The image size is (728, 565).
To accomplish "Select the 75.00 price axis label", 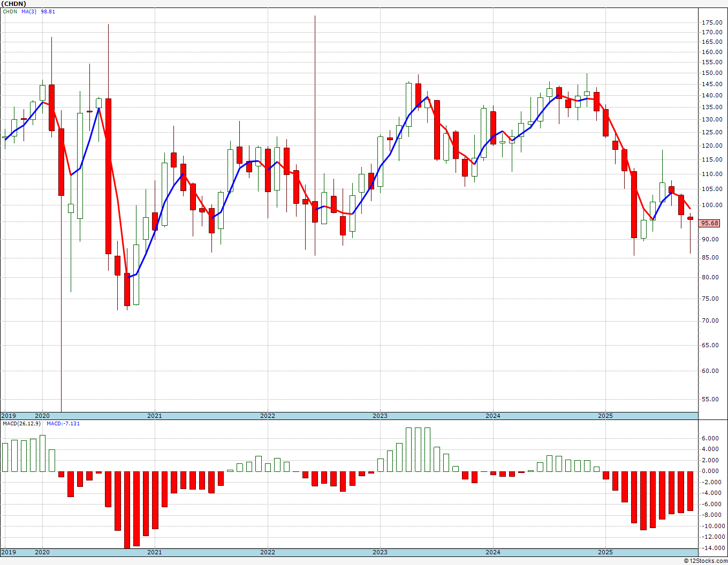I will (711, 299).
